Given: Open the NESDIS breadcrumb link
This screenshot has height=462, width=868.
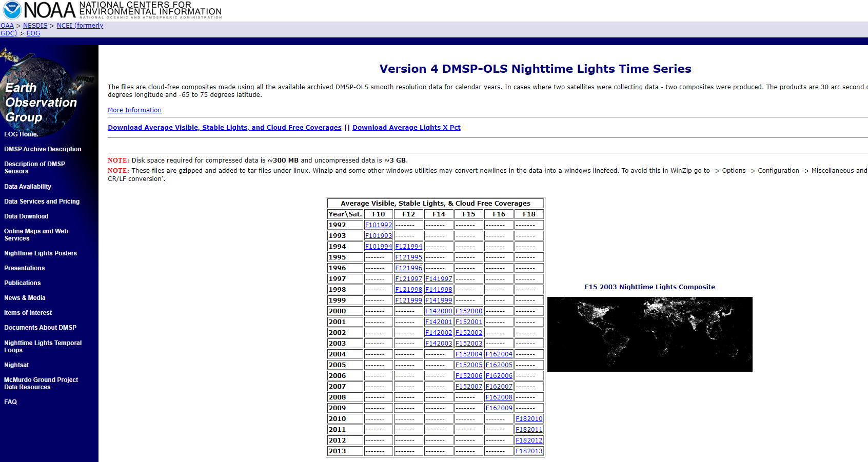Looking at the screenshot, I should click(x=35, y=25).
